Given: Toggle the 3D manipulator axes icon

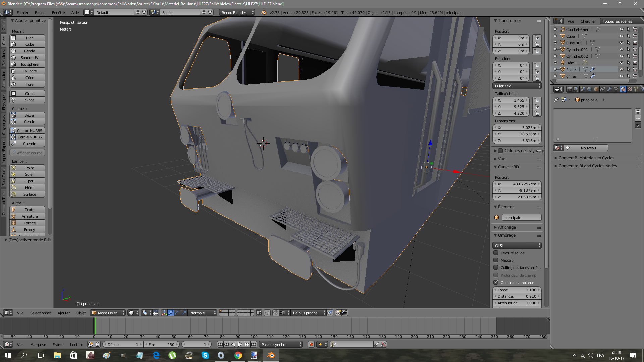Looking at the screenshot, I should click(164, 313).
